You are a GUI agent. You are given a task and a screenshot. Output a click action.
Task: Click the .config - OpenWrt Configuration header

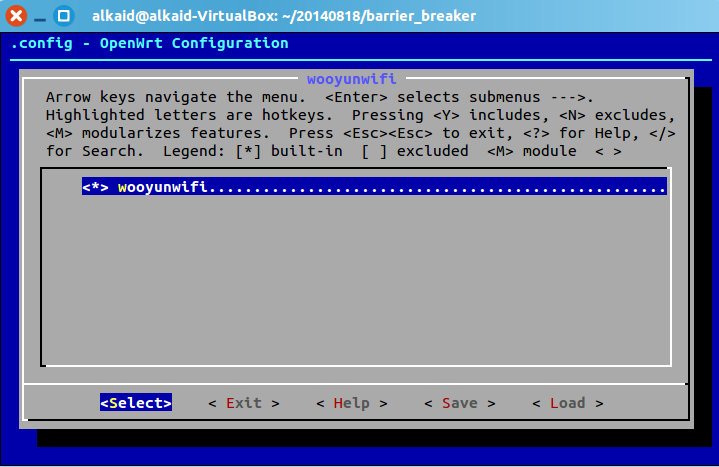pos(149,43)
